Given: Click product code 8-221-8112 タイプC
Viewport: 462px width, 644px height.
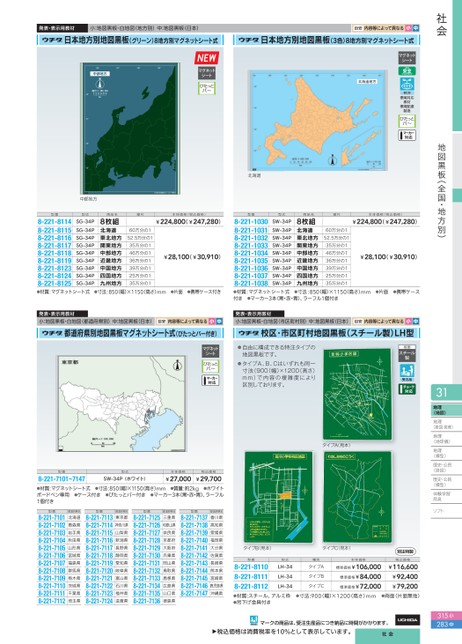Looking at the screenshot, I should [251, 586].
